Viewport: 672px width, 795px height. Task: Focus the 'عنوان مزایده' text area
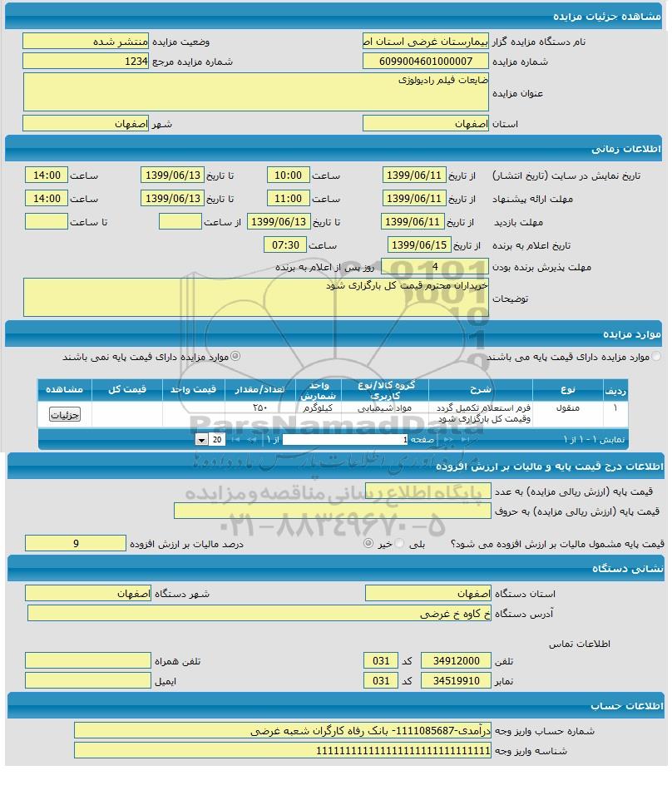(256, 91)
